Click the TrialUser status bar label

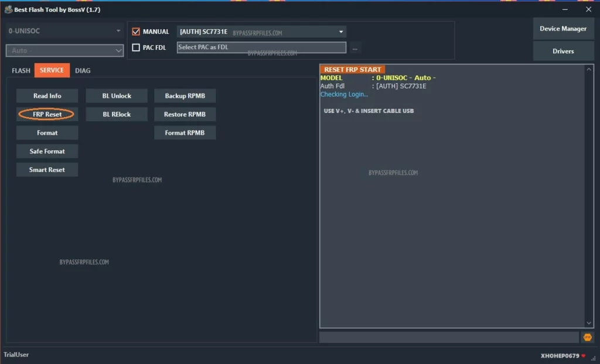point(16,355)
